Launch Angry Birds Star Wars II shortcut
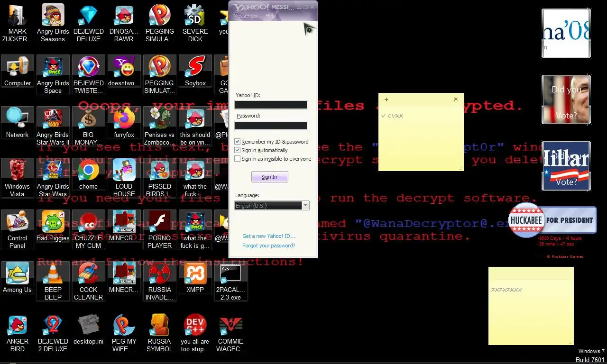 pyautogui.click(x=53, y=126)
